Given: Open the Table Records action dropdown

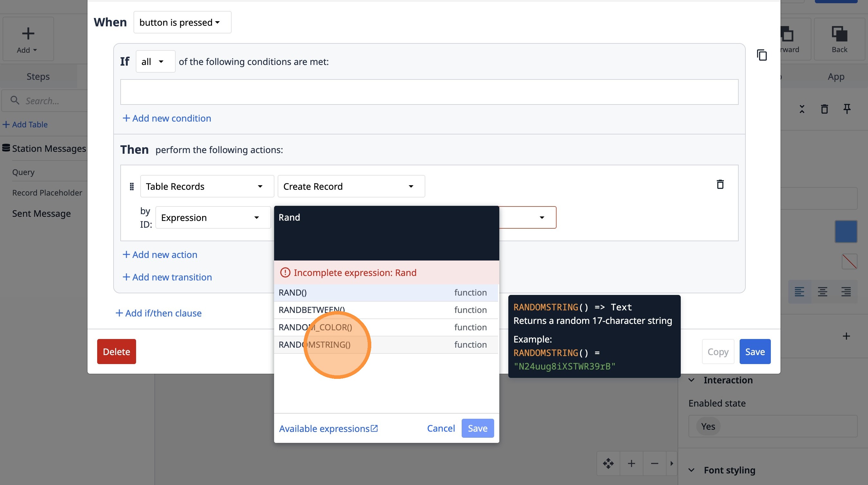Looking at the screenshot, I should (207, 186).
